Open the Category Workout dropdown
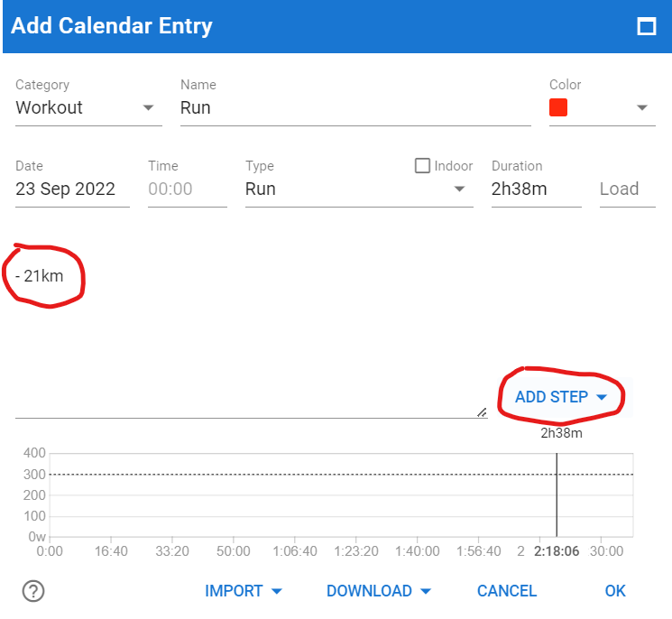672x619 pixels. [x=88, y=107]
